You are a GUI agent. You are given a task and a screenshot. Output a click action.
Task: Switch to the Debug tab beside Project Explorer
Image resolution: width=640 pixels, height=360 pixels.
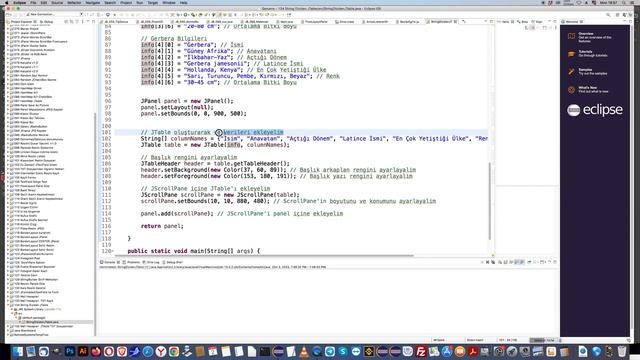point(47,21)
